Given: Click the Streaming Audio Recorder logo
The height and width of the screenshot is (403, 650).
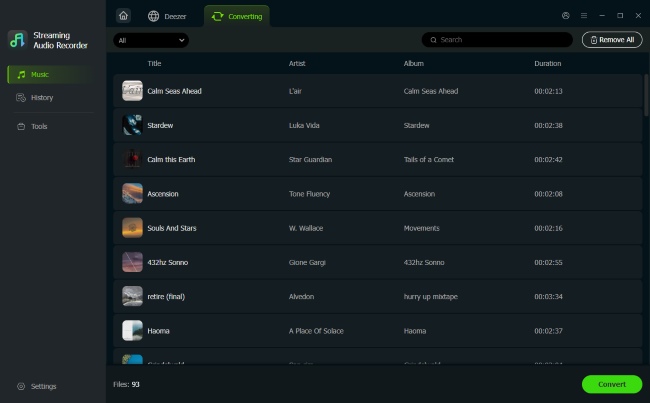Looking at the screenshot, I should [x=17, y=40].
